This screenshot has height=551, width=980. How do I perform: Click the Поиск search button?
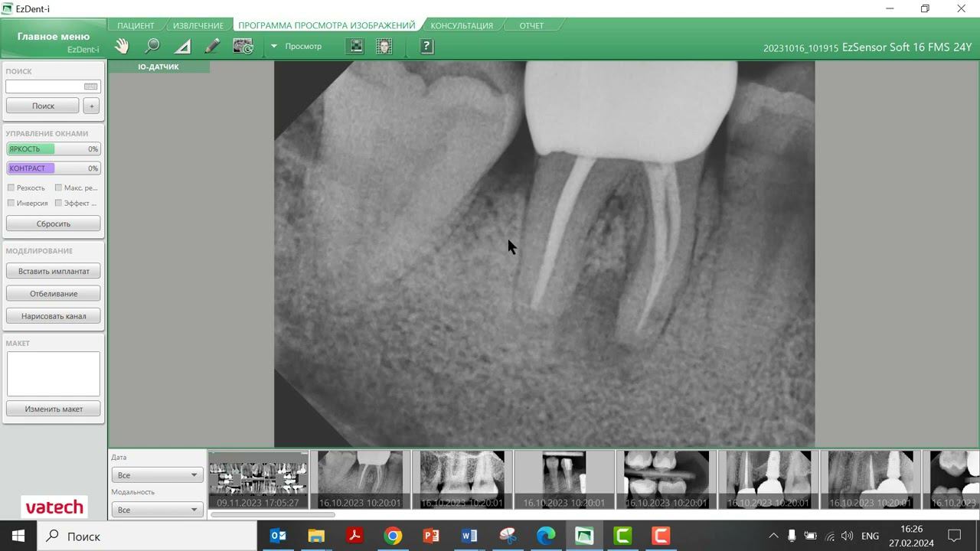(43, 106)
